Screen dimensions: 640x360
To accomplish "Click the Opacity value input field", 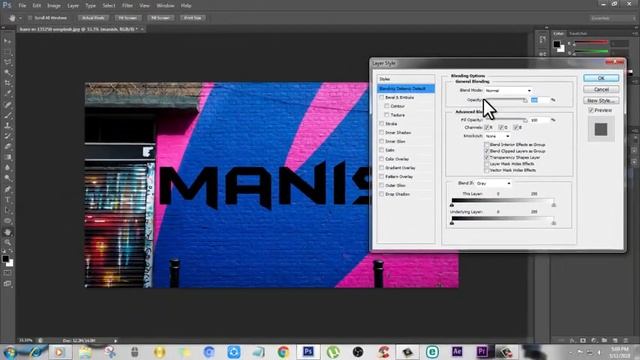I will click(x=540, y=100).
